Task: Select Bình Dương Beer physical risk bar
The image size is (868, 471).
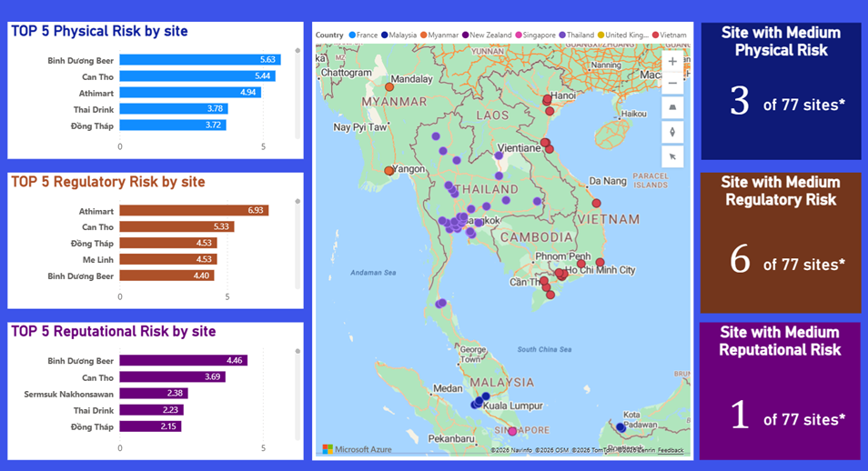Action: coord(200,60)
